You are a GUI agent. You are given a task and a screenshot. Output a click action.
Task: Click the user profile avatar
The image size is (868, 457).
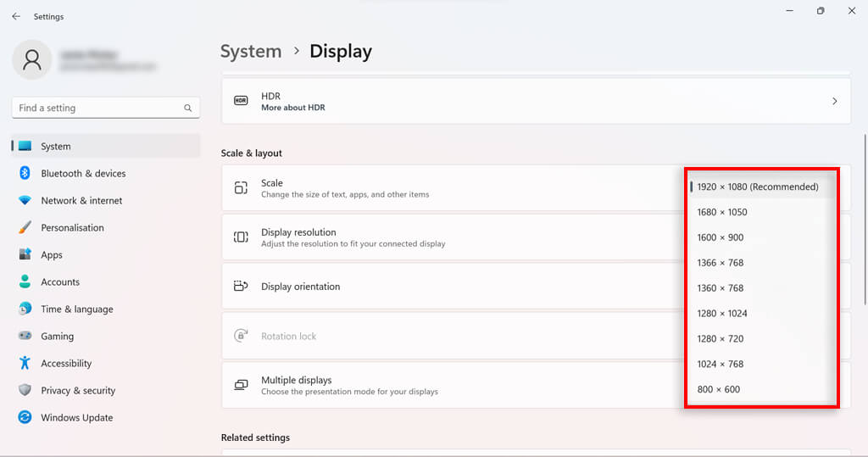click(x=32, y=60)
